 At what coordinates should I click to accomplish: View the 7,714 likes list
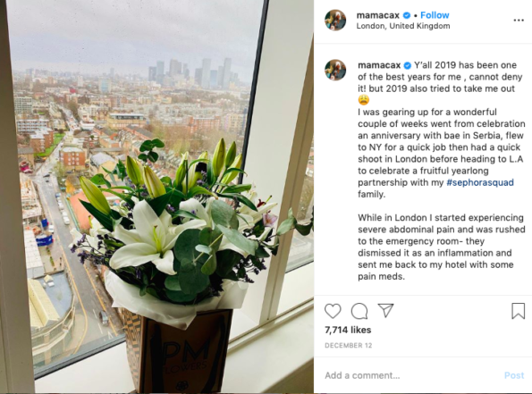click(348, 330)
